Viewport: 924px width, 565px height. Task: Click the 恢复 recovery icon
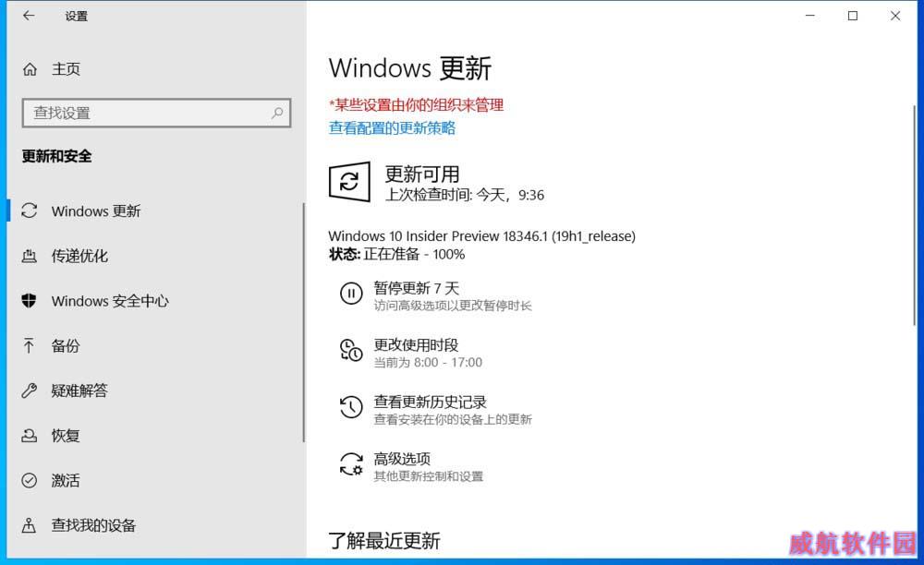29,436
